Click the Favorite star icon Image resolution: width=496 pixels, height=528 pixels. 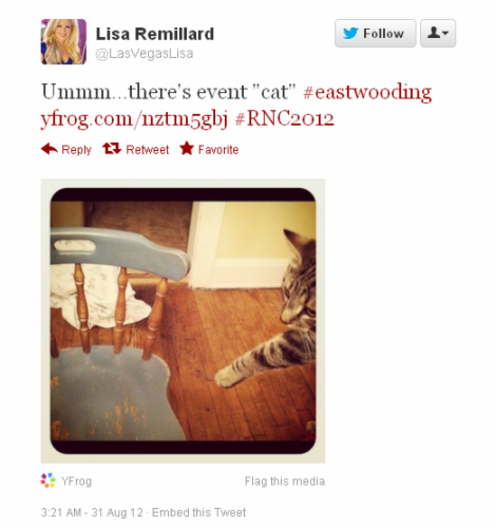187,148
